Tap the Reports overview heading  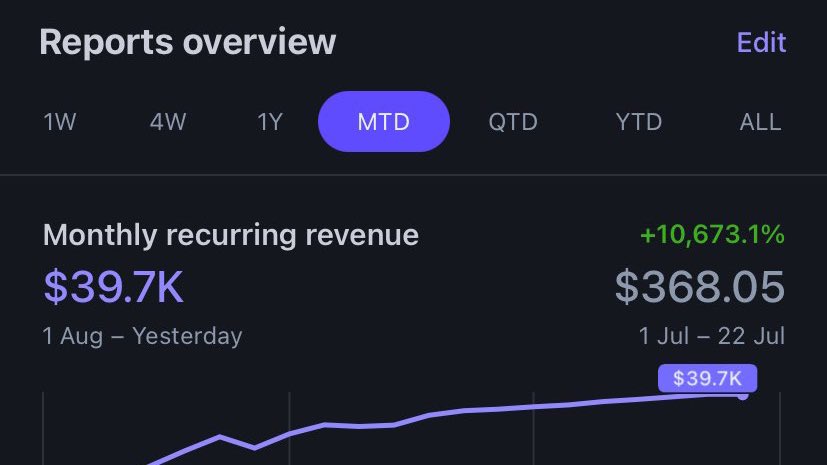coord(188,42)
